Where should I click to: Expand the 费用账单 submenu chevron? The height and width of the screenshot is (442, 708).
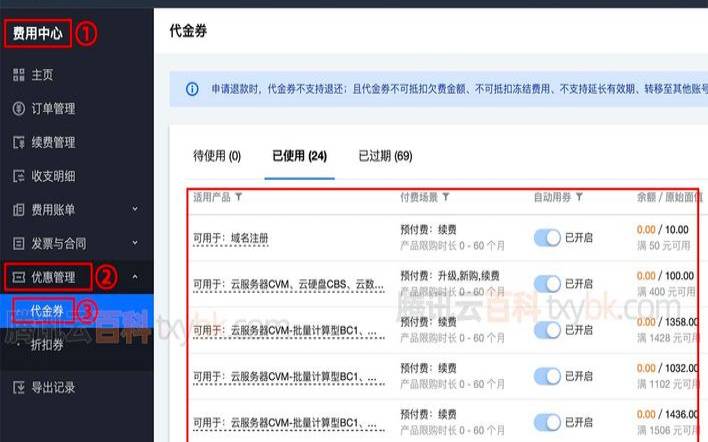point(135,210)
